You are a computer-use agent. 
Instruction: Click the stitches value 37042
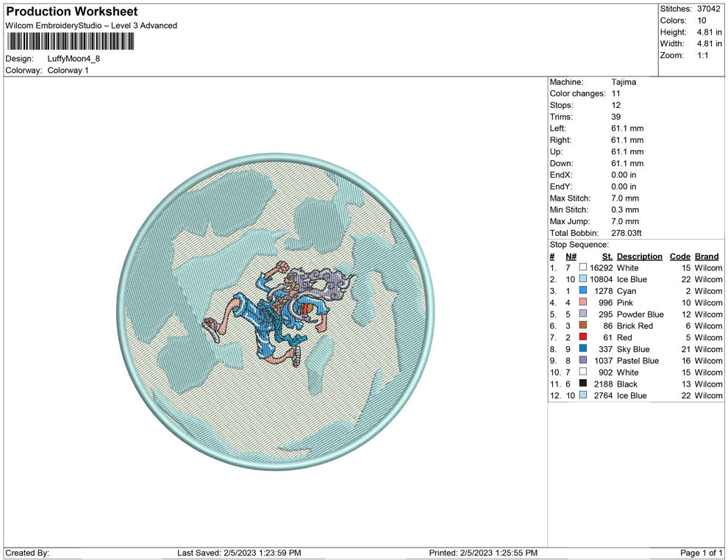[710, 9]
